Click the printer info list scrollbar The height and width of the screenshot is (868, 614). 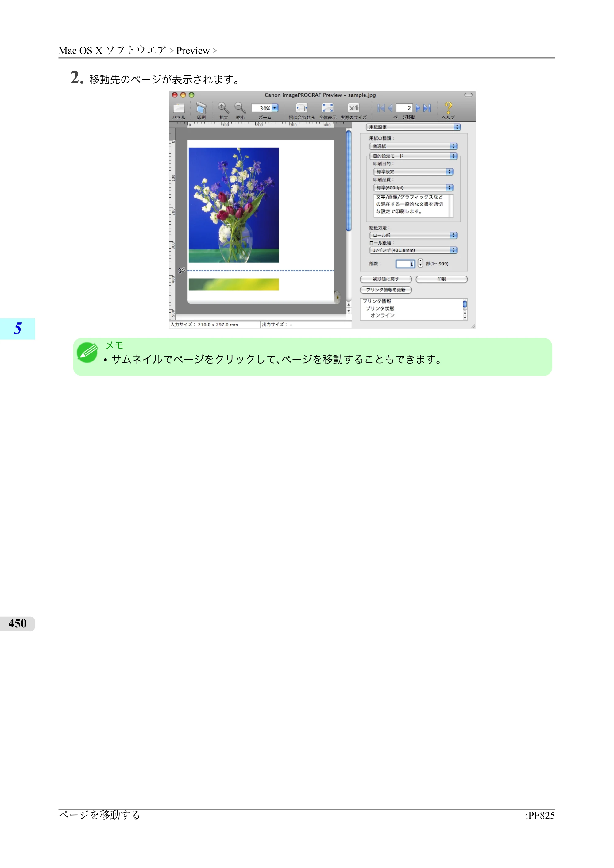pyautogui.click(x=465, y=309)
